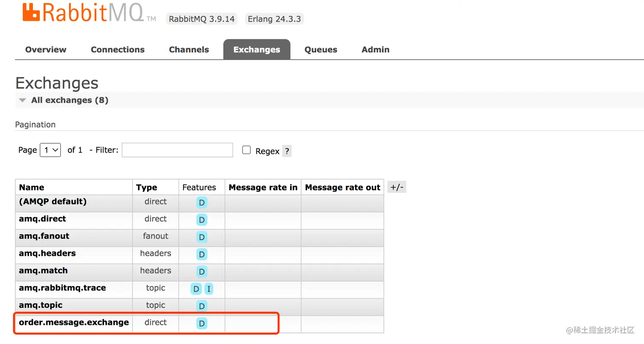Open the Page number dropdown

click(x=50, y=150)
